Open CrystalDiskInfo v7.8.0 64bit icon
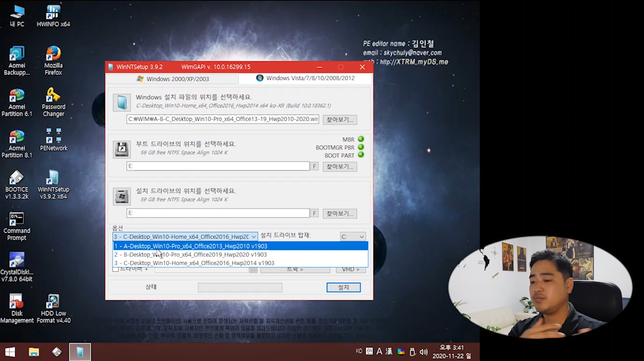Image resolution: width=644 pixels, height=361 pixels. pyautogui.click(x=17, y=268)
